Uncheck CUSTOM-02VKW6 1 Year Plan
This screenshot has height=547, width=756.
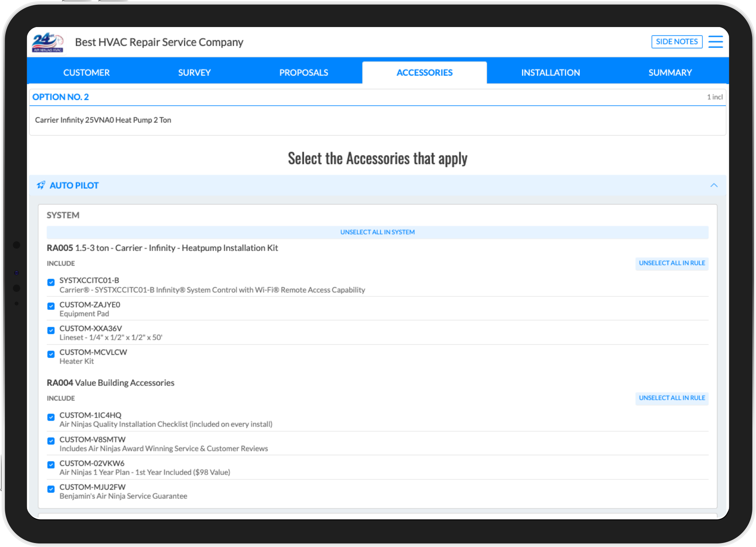(x=51, y=465)
